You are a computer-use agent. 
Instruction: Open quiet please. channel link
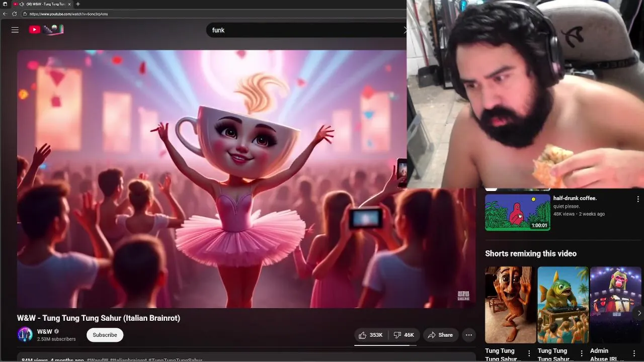tap(567, 206)
